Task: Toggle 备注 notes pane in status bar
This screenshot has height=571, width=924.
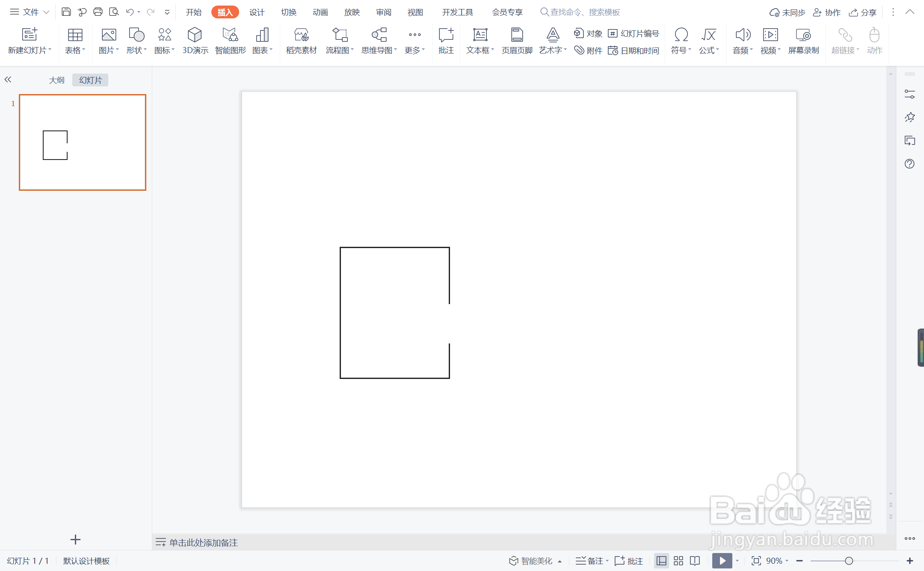Action: [x=589, y=560]
